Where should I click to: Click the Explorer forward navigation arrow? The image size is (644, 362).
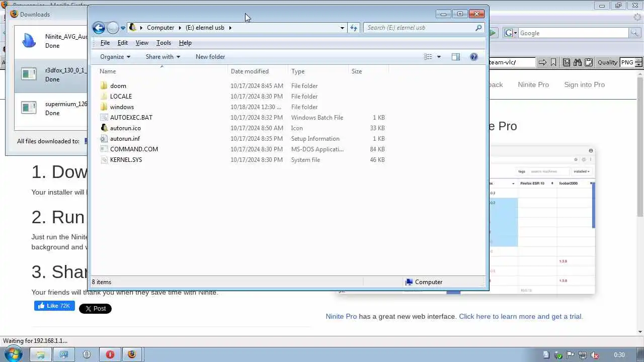click(113, 28)
